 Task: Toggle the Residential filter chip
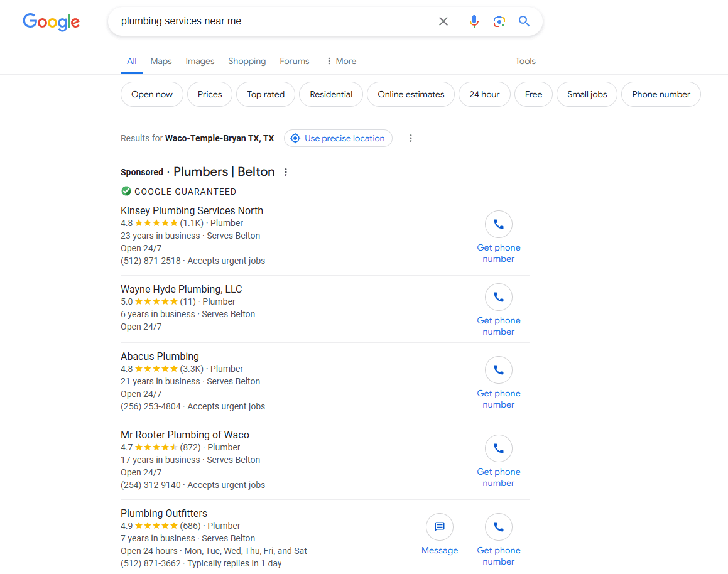tap(331, 94)
